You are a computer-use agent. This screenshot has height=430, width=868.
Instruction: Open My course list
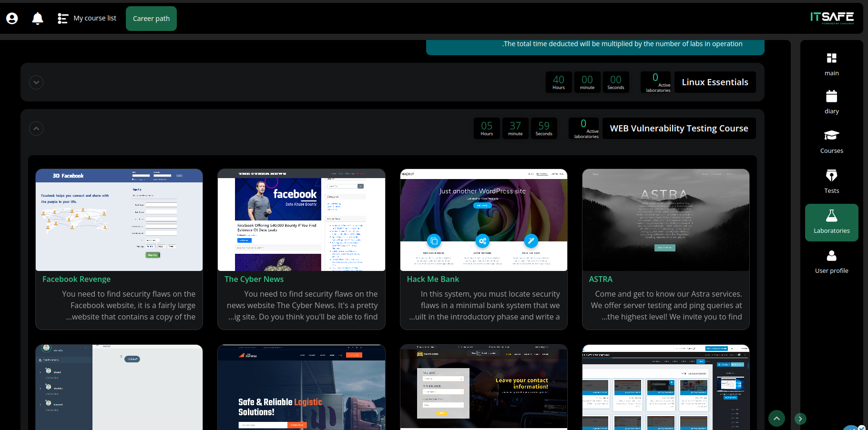click(87, 19)
